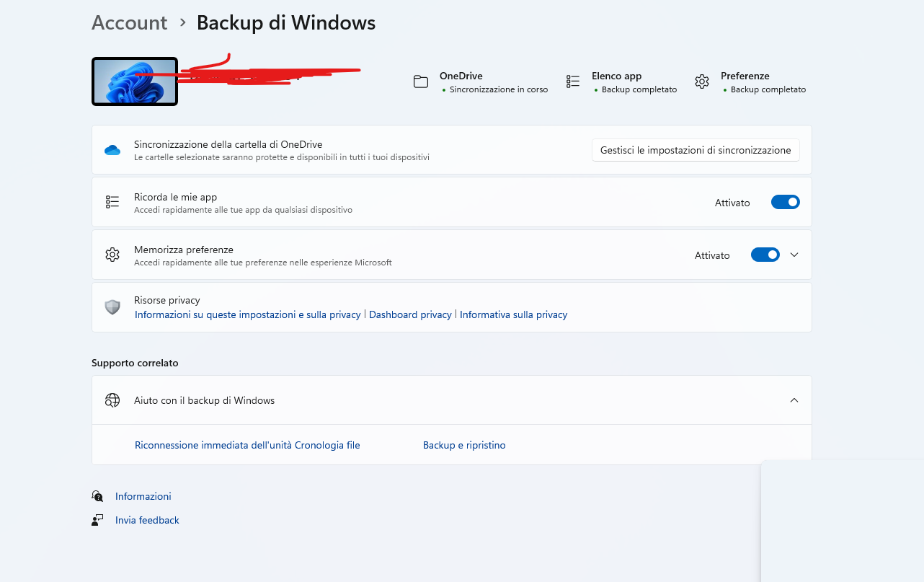The width and height of the screenshot is (924, 582).
Task: Open the Backup e ripristino link
Action: [x=464, y=445]
